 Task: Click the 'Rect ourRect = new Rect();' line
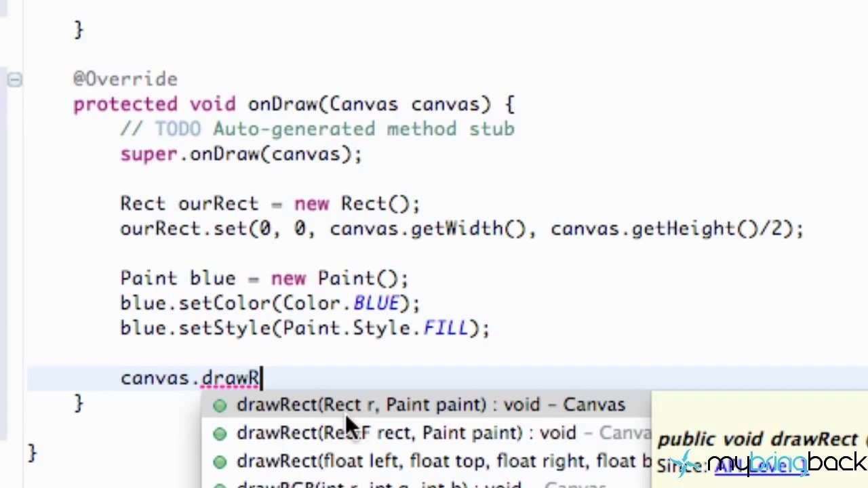click(x=271, y=203)
